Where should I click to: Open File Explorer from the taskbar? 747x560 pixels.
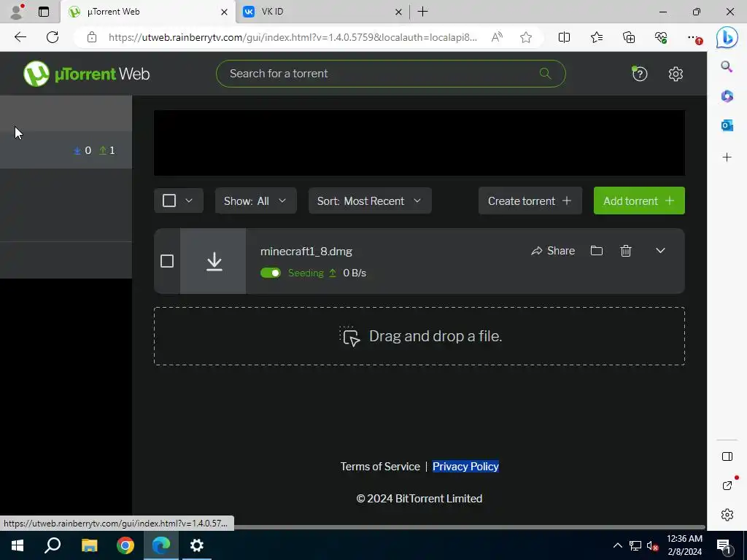(x=89, y=545)
